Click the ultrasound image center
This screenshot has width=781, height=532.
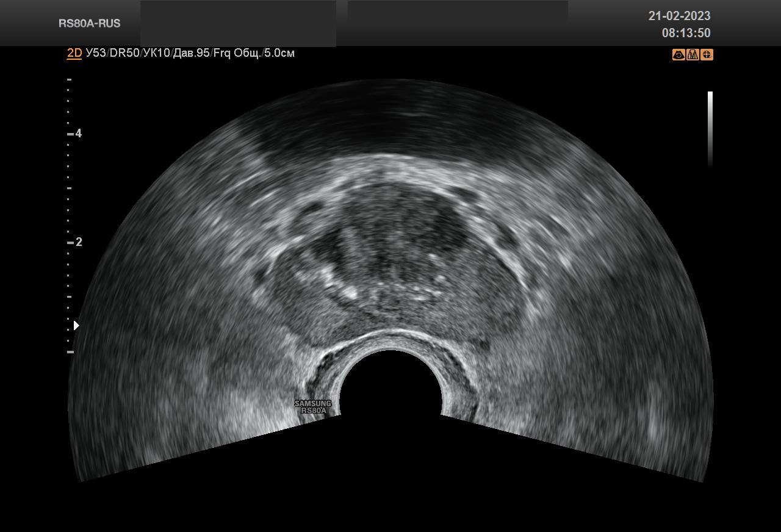390,281
